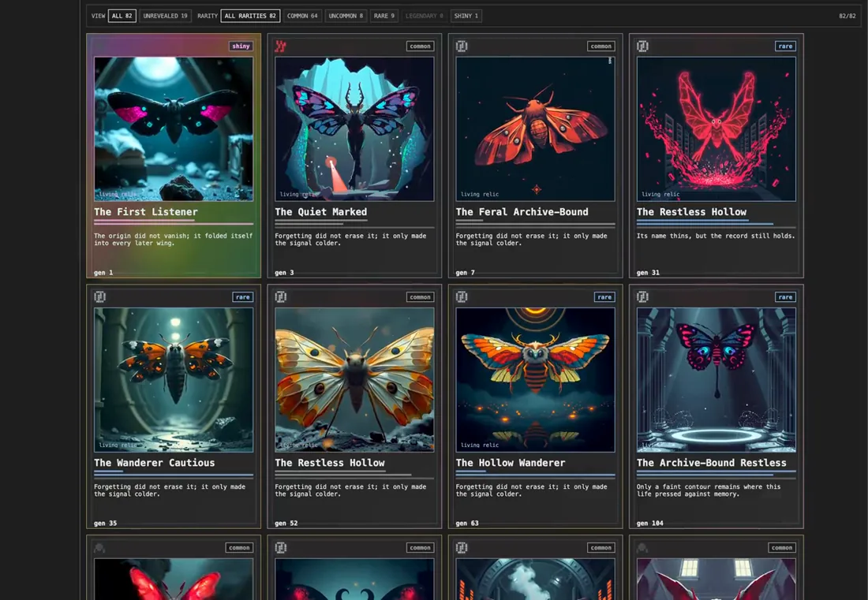Click the rare badge on The Wanderer Cautious
Viewport: 868px width, 600px height.
(243, 297)
